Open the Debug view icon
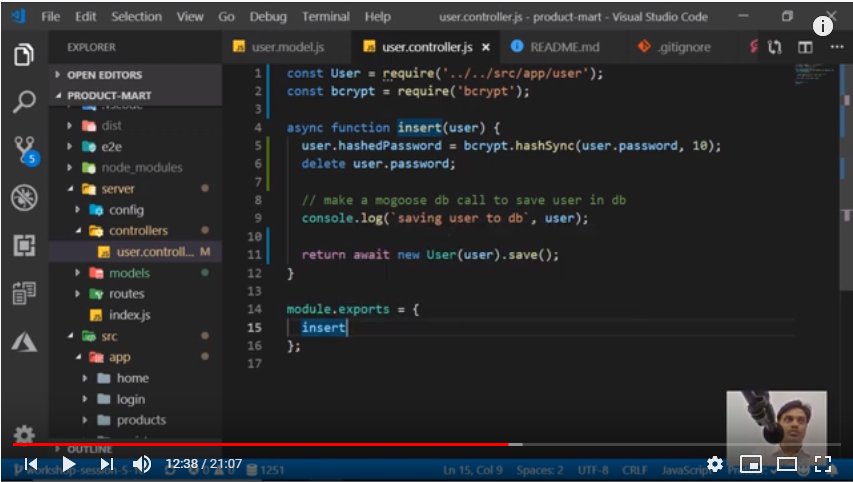 (x=24, y=197)
